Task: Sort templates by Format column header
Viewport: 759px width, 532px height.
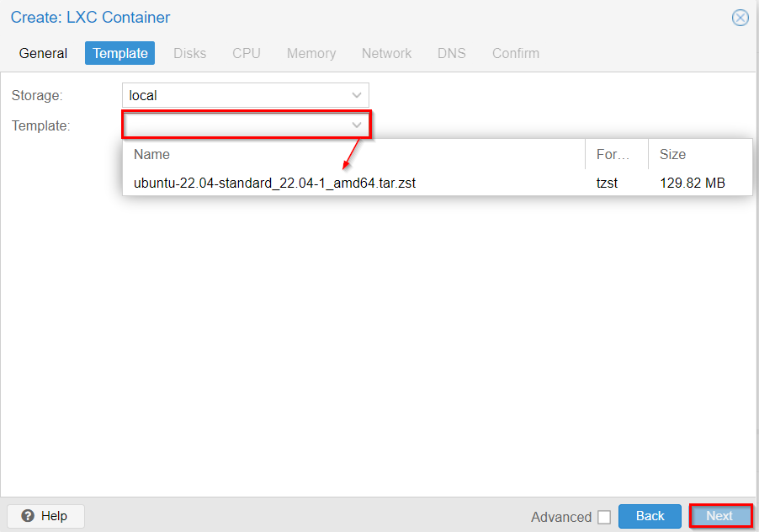Action: (616, 154)
